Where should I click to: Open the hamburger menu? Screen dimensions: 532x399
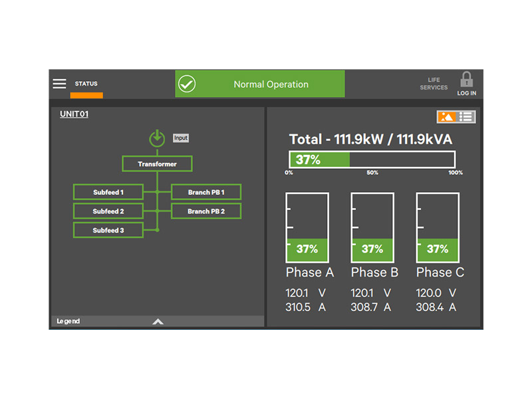tap(60, 84)
